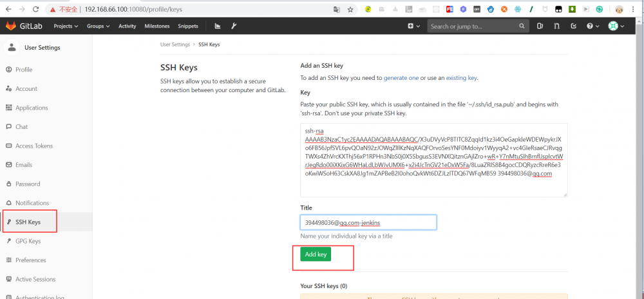Expand the new item plus dropdown
The height and width of the screenshot is (299, 644).
[413, 26]
